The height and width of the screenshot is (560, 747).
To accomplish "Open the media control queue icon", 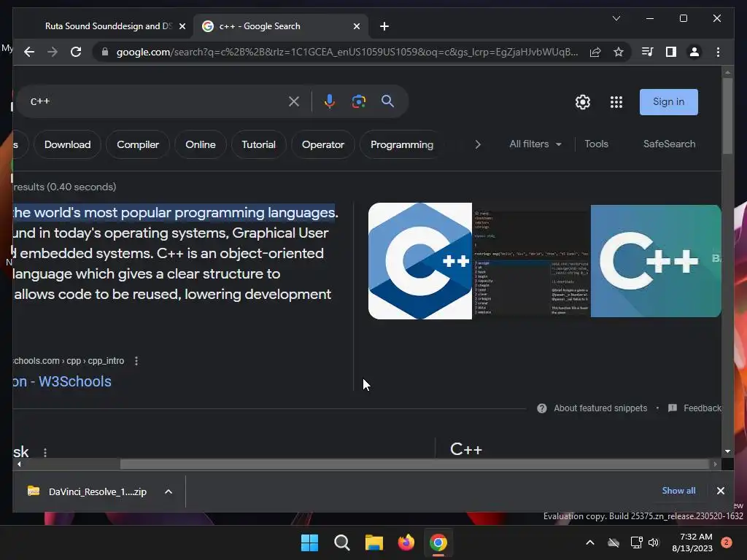I will [x=647, y=52].
